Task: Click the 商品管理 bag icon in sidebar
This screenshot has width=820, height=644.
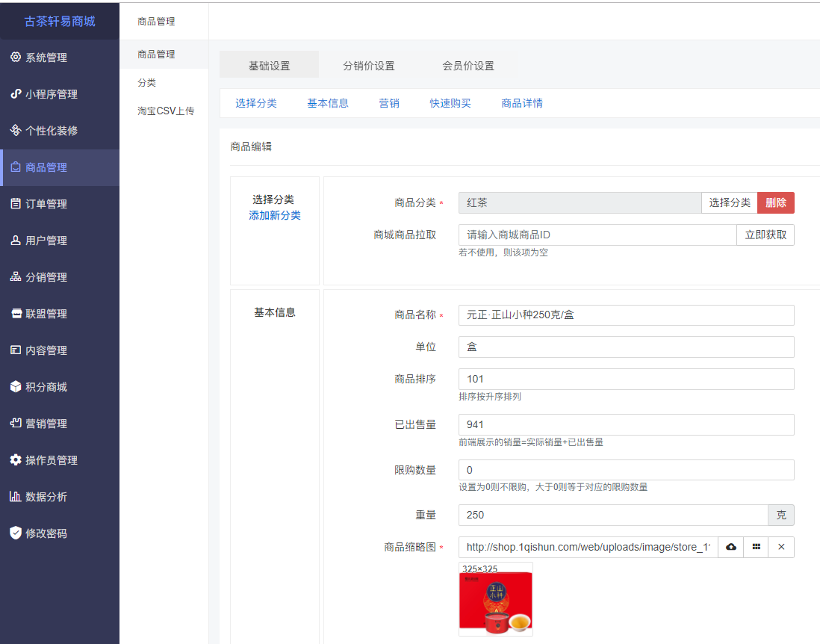Action: tap(16, 167)
